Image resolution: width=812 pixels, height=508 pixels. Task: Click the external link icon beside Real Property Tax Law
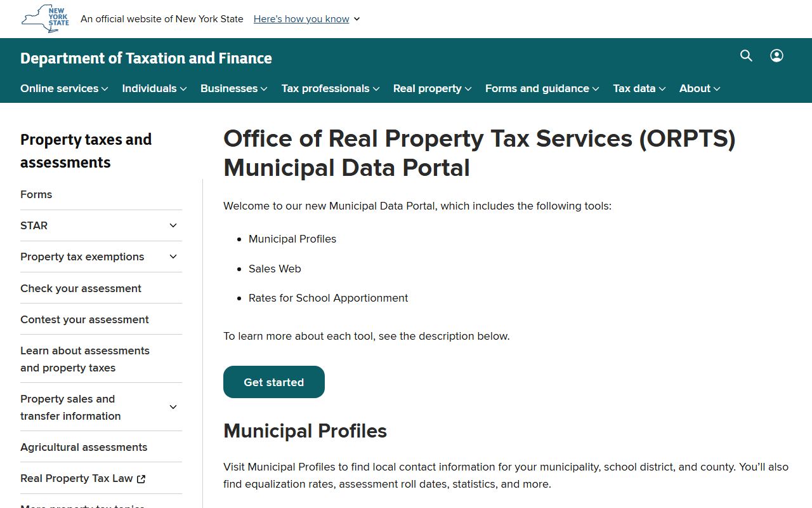[141, 479]
